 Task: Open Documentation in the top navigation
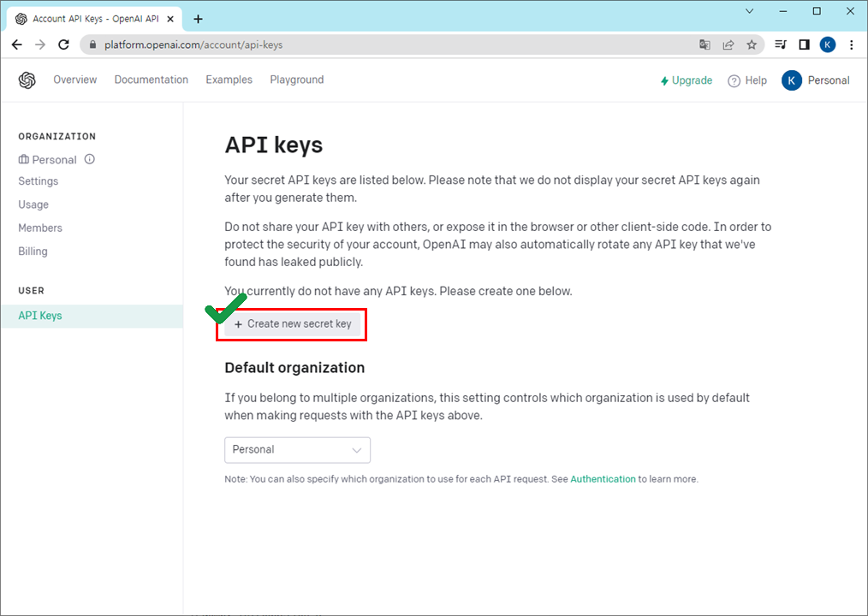click(x=152, y=80)
